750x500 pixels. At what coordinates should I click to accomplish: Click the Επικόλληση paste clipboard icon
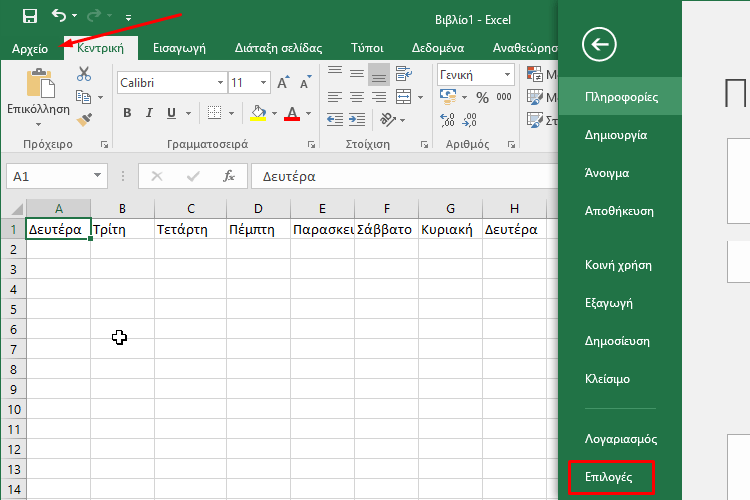(39, 87)
